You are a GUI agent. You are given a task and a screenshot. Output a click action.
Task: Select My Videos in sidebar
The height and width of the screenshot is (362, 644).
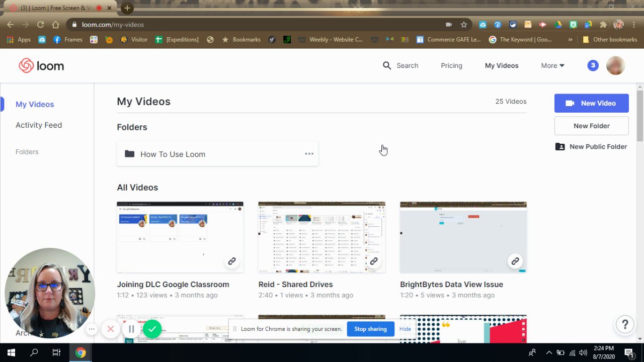[35, 104]
